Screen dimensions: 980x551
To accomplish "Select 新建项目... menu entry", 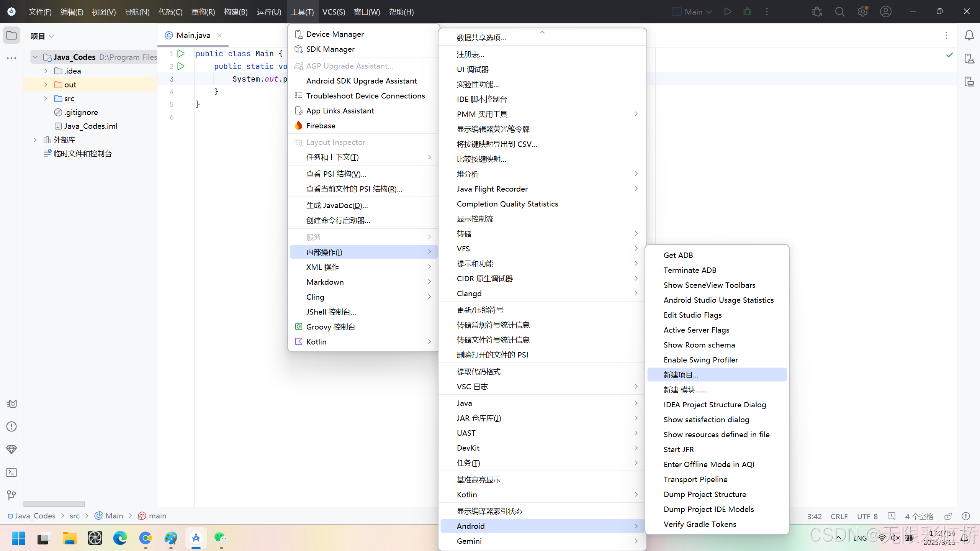I will click(681, 375).
